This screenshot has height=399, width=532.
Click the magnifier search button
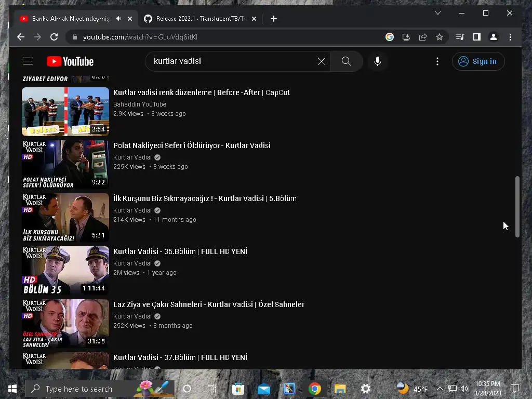[346, 61]
